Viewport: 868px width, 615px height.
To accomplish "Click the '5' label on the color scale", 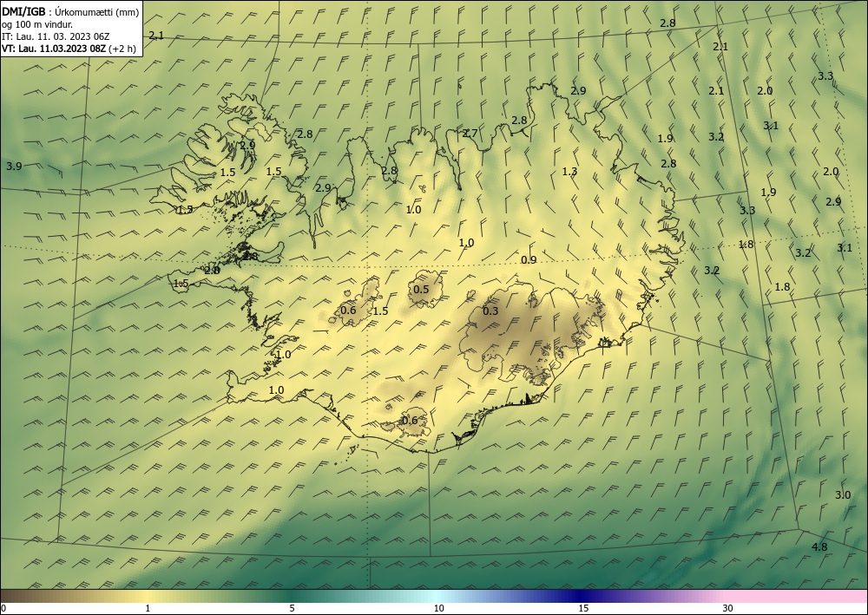I will [292, 609].
